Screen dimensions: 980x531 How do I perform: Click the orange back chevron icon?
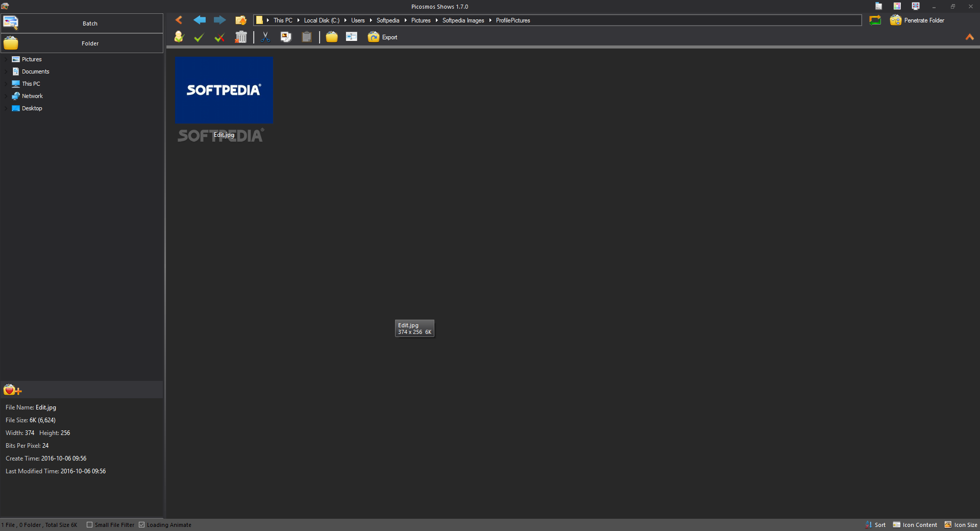pos(179,20)
